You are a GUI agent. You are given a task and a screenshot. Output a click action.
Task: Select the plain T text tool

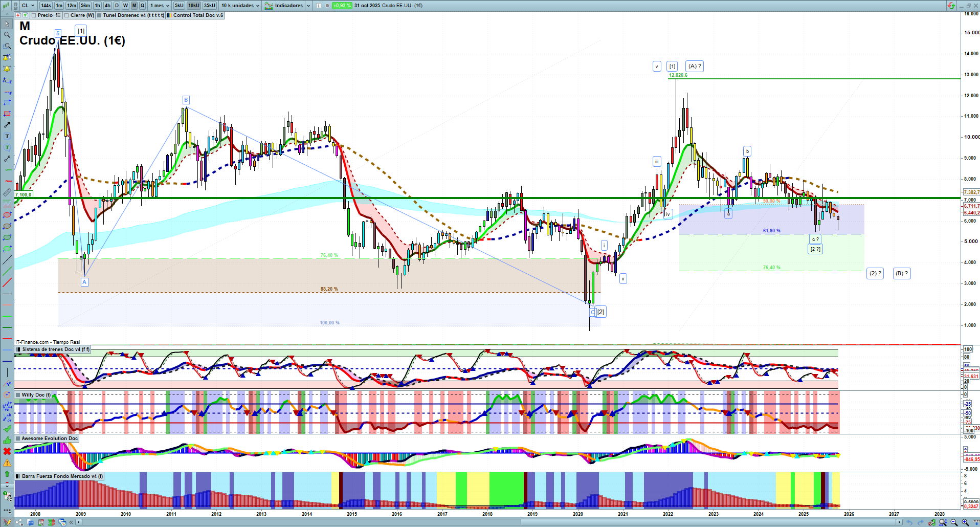click(x=7, y=136)
